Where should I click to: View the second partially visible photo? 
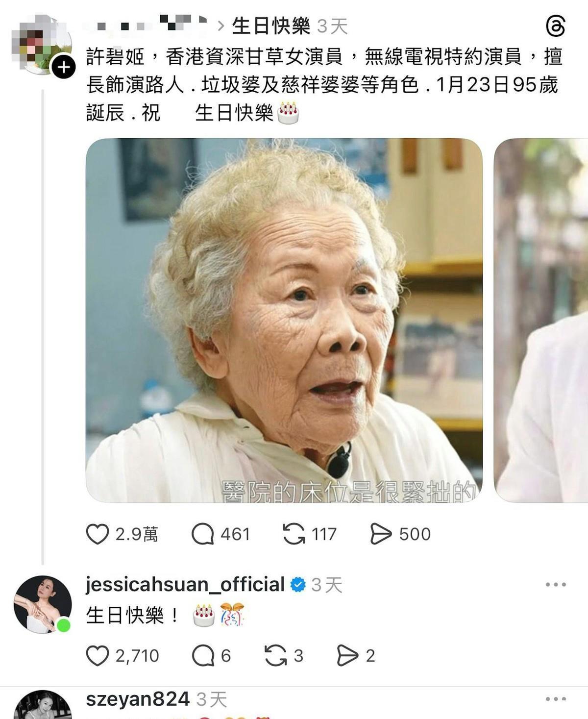coord(541,321)
